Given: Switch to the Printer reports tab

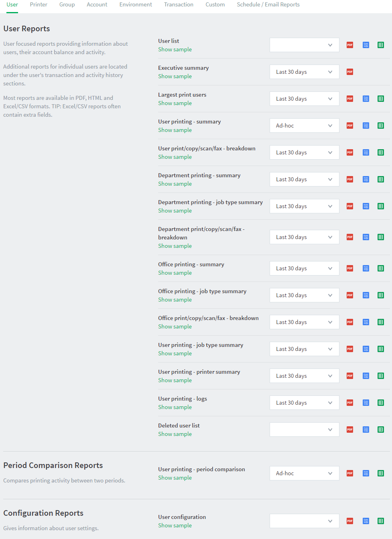Looking at the screenshot, I should tap(39, 5).
